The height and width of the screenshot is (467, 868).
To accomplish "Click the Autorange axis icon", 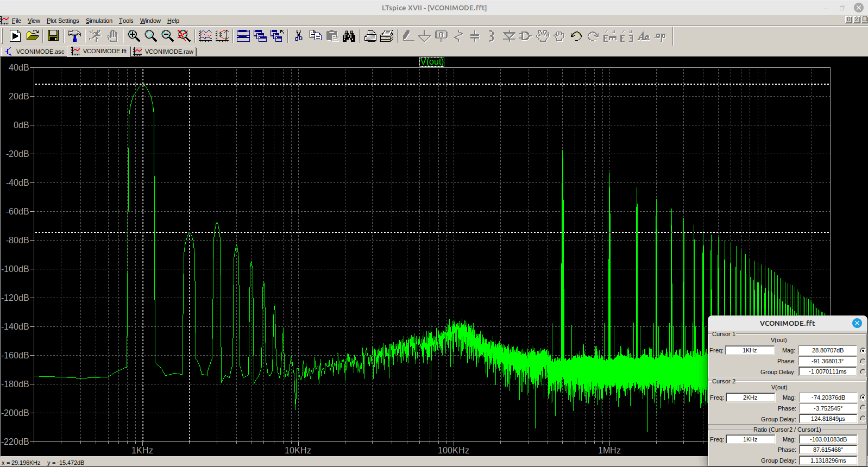I will click(x=222, y=36).
